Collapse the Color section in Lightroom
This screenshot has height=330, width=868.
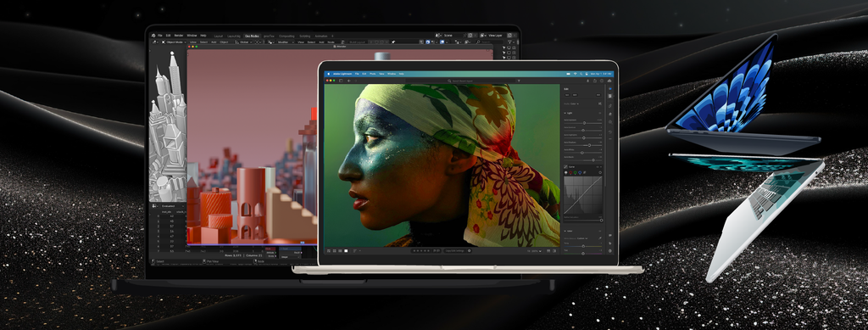click(x=565, y=231)
